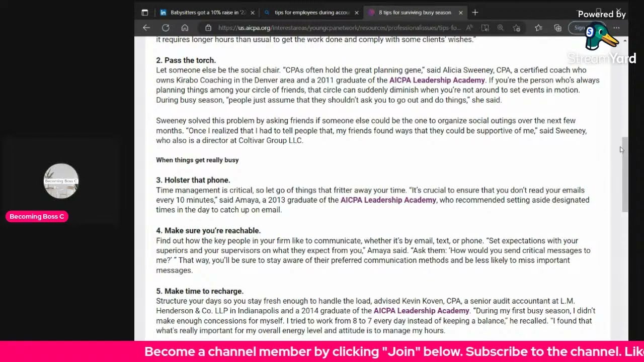Refresh the current page
This screenshot has width=644, height=362.
166,28
